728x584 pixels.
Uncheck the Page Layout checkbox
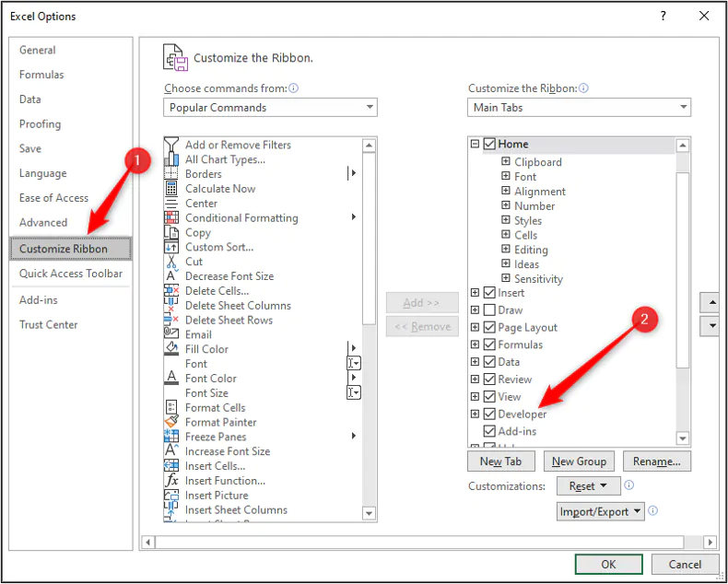pos(489,327)
